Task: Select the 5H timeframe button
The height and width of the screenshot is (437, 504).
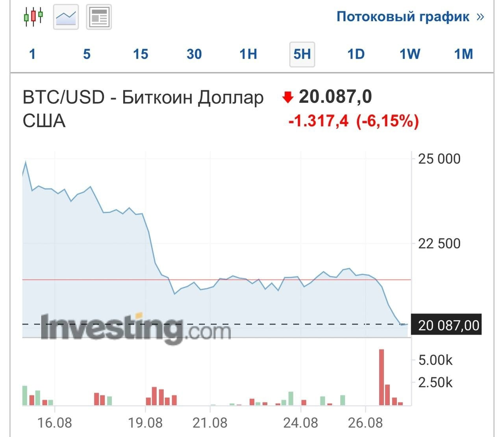Action: point(302,54)
